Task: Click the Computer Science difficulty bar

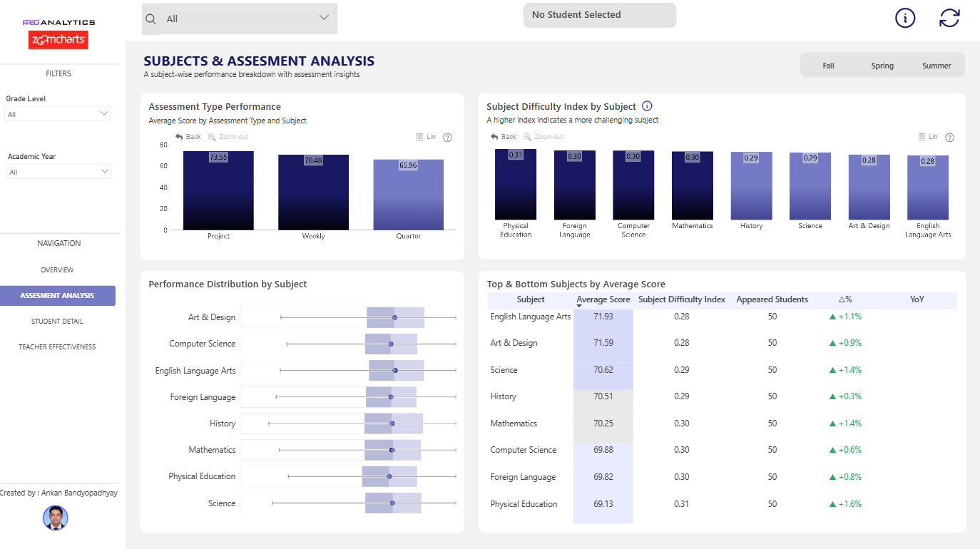Action: (633, 185)
